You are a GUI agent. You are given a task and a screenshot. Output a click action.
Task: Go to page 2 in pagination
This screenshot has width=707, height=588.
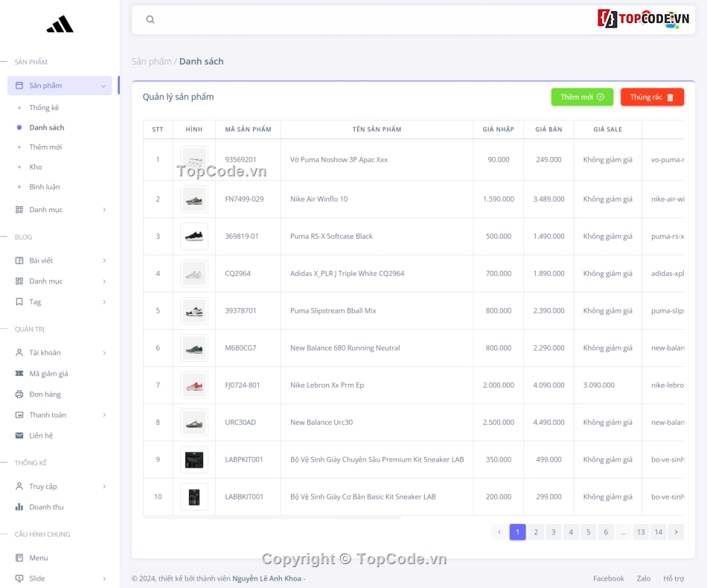tap(536, 532)
